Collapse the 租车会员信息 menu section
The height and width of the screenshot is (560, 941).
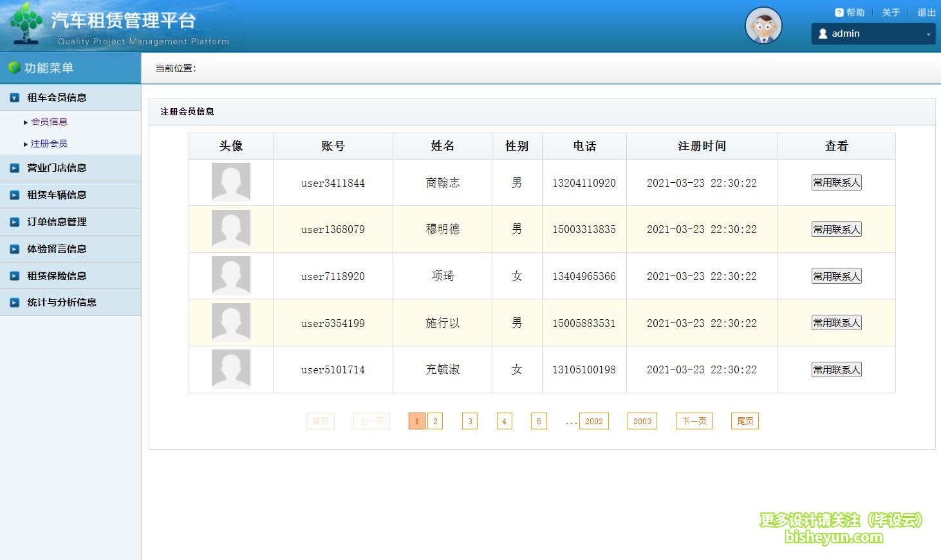57,98
